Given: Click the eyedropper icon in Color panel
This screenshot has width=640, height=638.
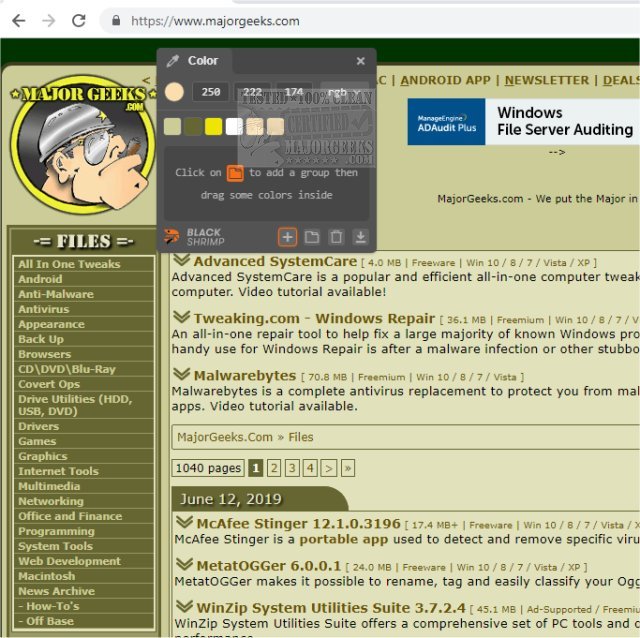Looking at the screenshot, I should tap(173, 61).
